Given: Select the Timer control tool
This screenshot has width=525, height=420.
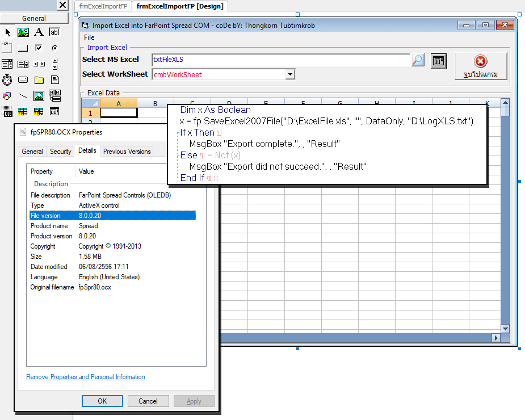Looking at the screenshot, I should coord(7,79).
